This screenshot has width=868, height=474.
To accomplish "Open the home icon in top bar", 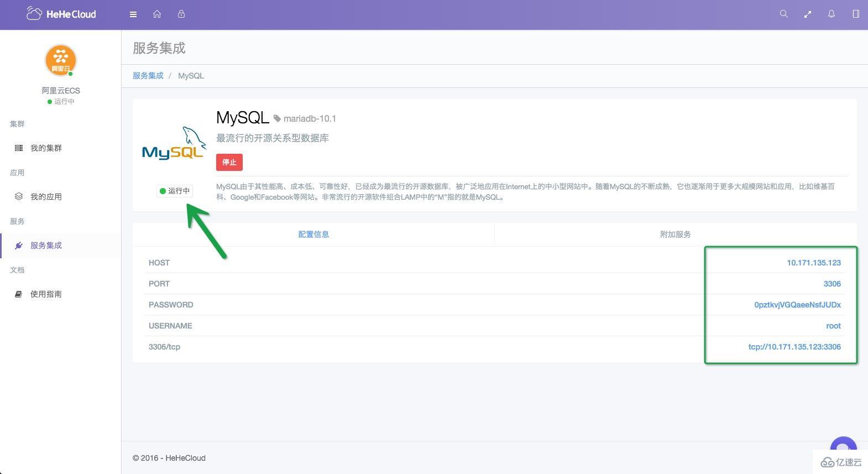I will (x=157, y=14).
